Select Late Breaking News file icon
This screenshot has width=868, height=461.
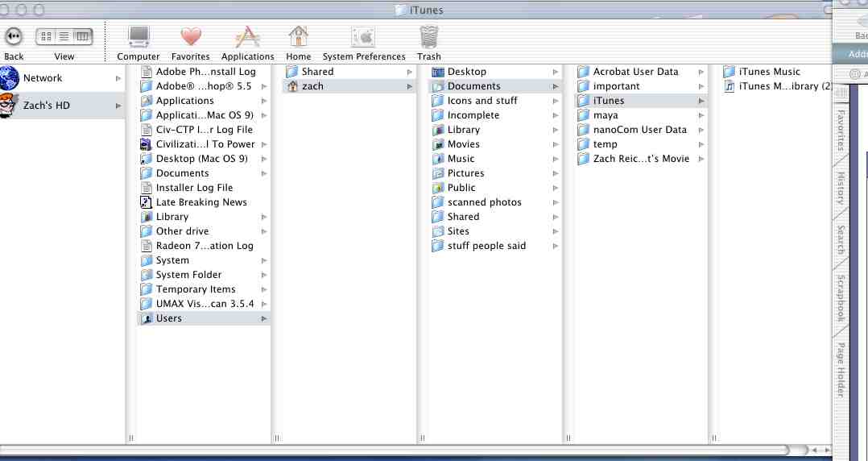[147, 202]
